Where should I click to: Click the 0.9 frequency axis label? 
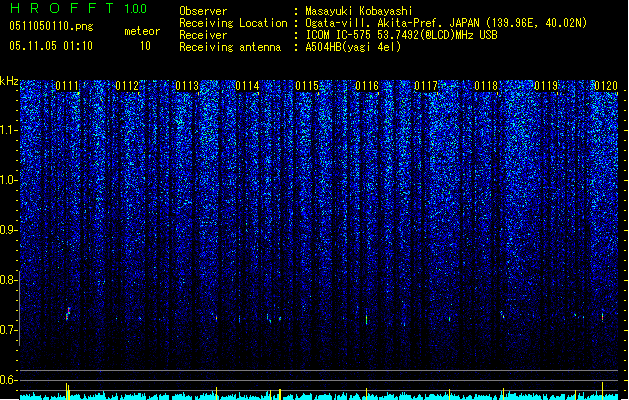coord(9,230)
